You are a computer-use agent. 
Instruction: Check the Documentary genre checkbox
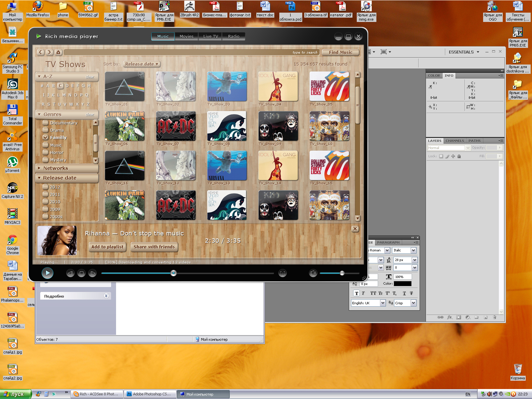[x=46, y=123]
